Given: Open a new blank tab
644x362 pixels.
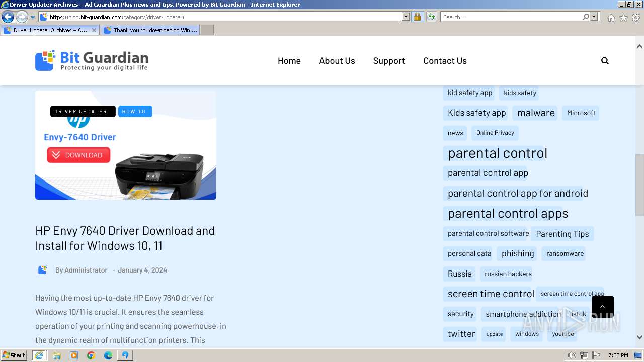Looking at the screenshot, I should pyautogui.click(x=207, y=30).
